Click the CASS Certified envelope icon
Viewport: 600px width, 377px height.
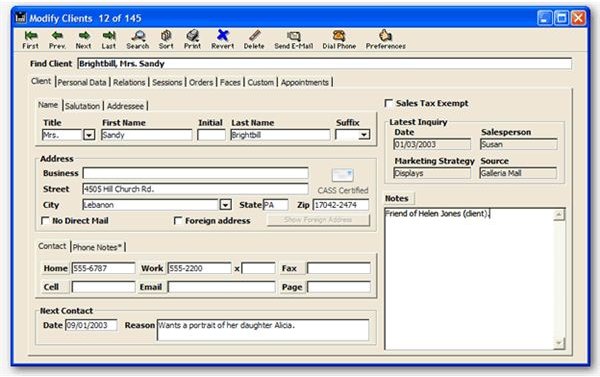[342, 175]
